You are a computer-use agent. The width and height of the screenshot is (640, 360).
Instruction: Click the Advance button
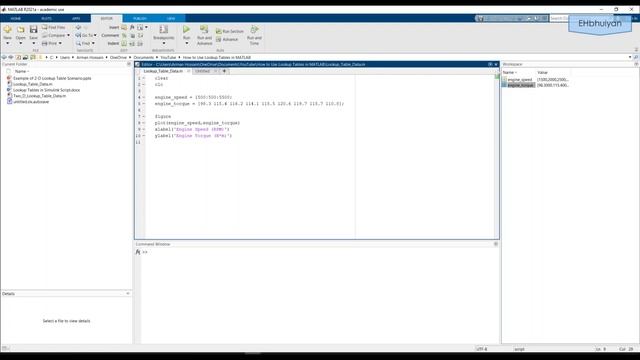click(x=227, y=40)
